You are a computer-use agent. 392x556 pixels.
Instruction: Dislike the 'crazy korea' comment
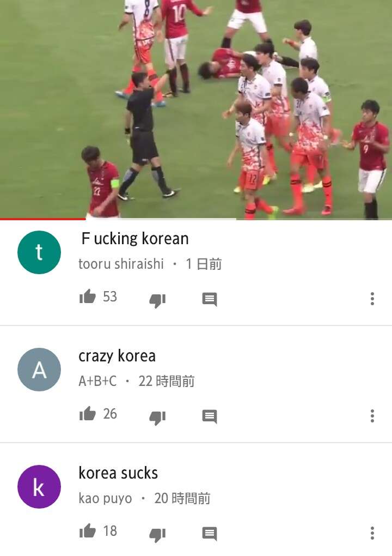point(157,418)
